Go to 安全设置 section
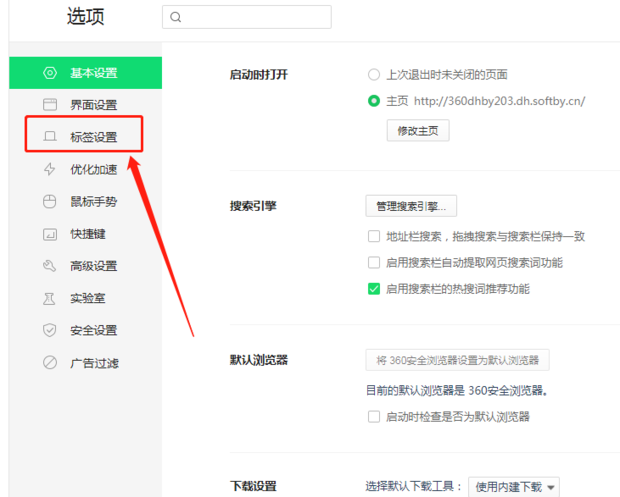 [x=85, y=330]
